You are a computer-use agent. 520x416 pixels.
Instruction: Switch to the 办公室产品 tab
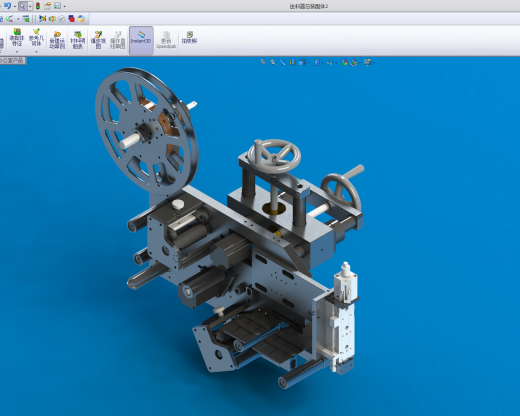pyautogui.click(x=12, y=60)
